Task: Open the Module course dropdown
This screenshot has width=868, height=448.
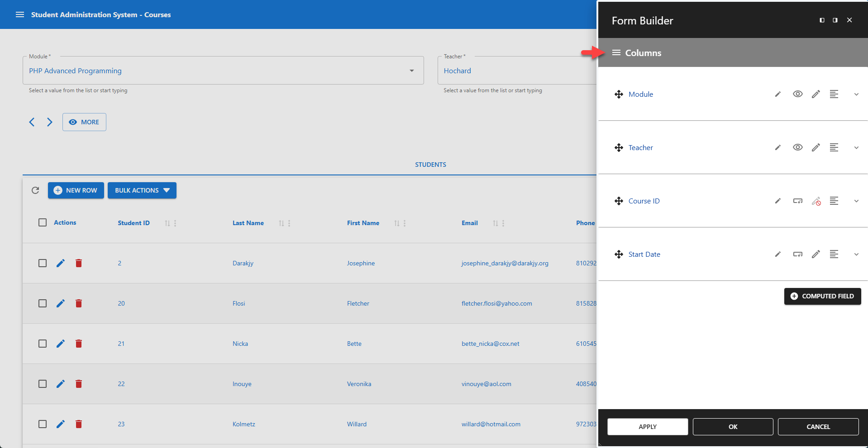Action: click(411, 71)
